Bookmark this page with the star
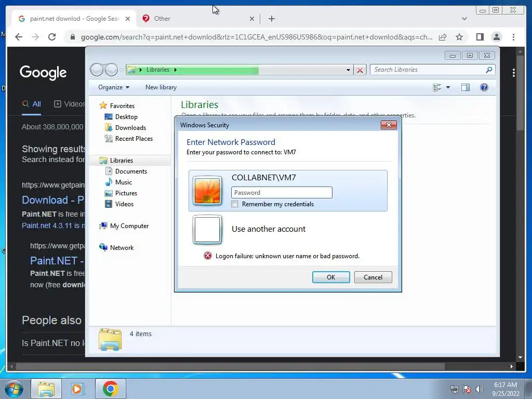Screen dimensions: 532x399 459,37
